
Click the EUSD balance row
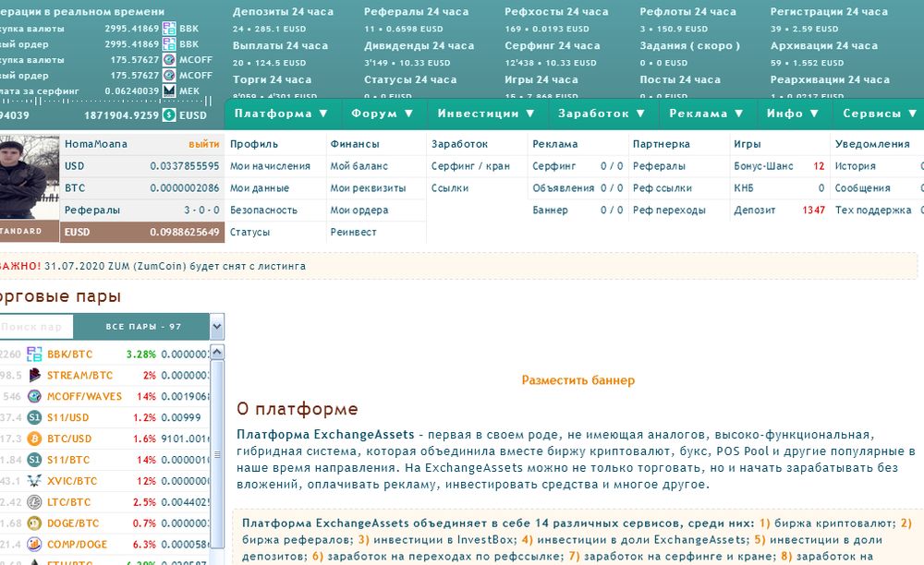(142, 232)
